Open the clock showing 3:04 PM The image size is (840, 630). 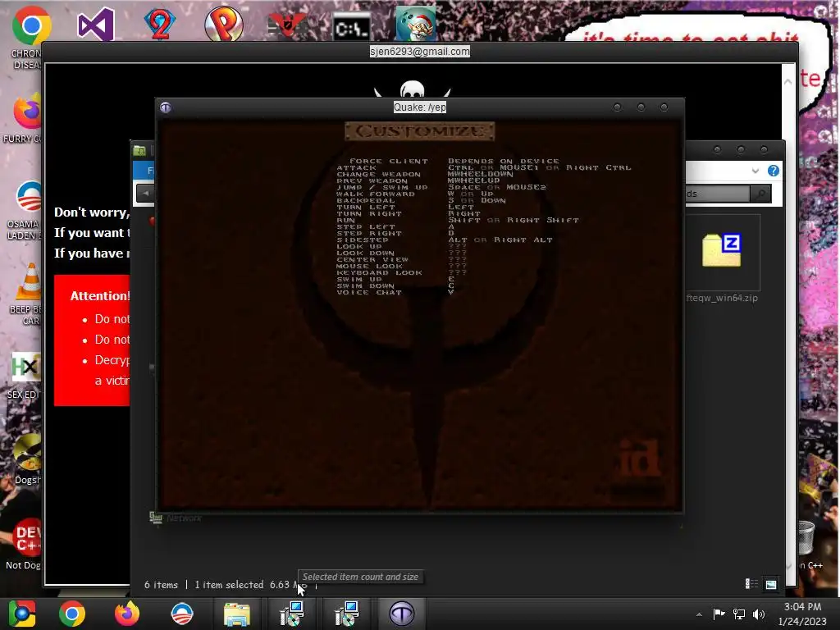click(x=802, y=607)
